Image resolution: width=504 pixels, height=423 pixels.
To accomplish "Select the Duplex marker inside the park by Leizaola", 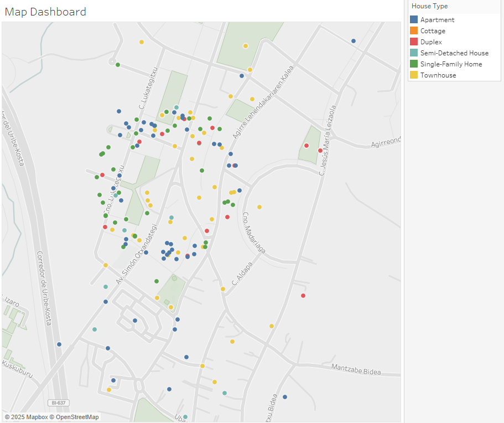I will (x=306, y=146).
